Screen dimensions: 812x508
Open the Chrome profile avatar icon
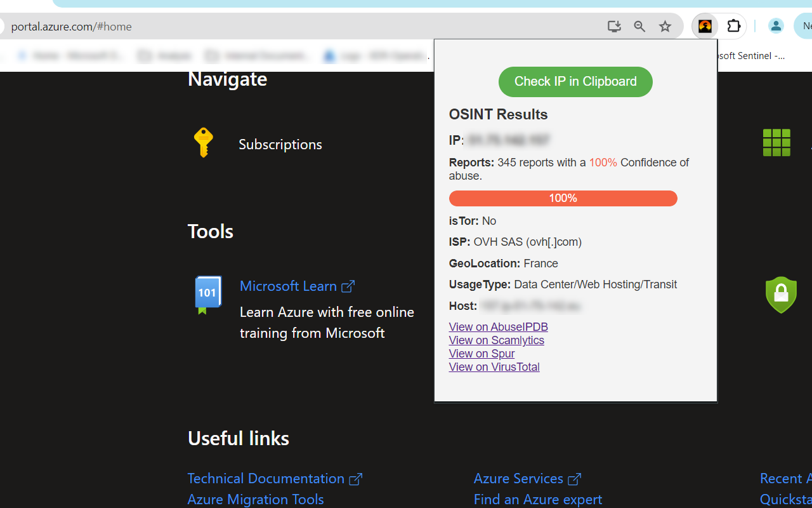pyautogui.click(x=776, y=26)
